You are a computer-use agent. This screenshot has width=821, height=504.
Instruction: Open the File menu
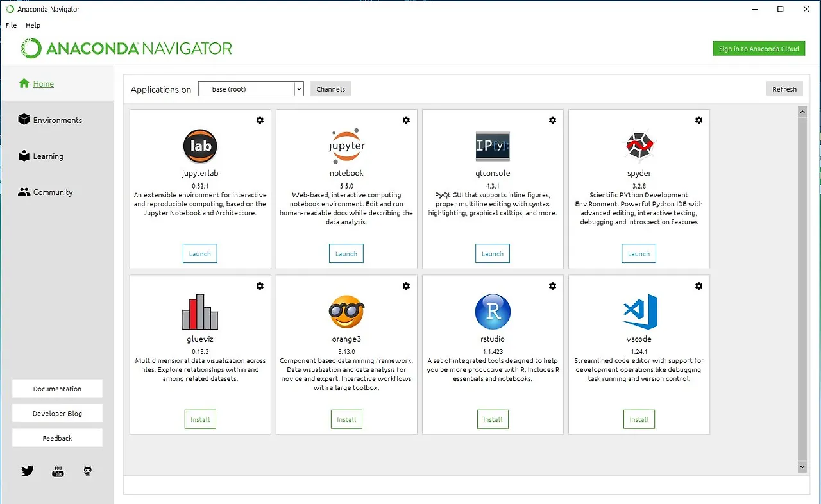(11, 25)
